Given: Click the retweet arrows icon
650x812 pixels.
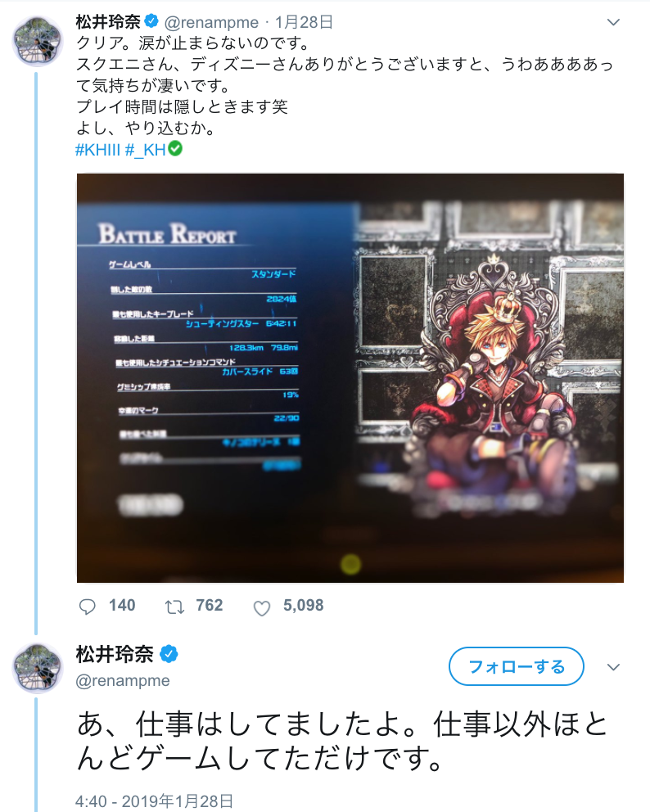Looking at the screenshot, I should 174,607.
